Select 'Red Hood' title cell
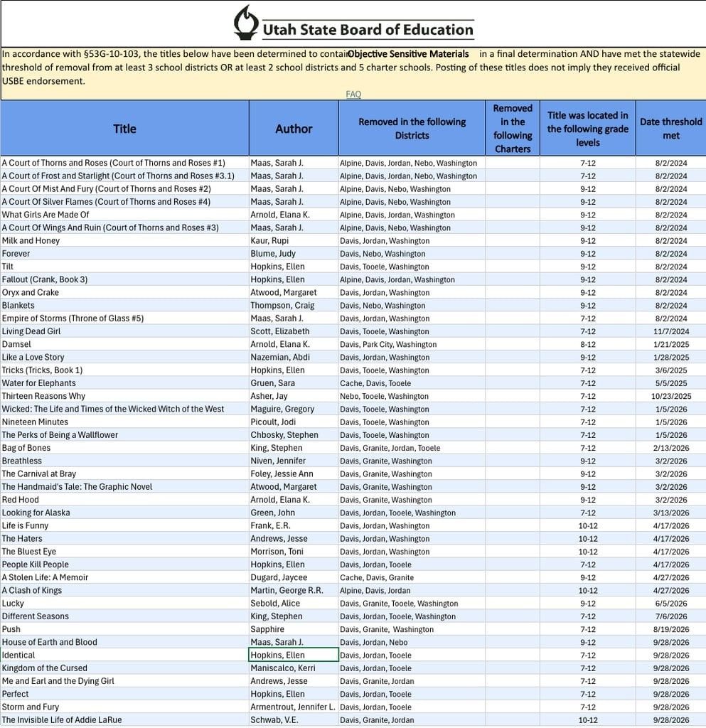This screenshot has width=706, height=728. coord(124,500)
